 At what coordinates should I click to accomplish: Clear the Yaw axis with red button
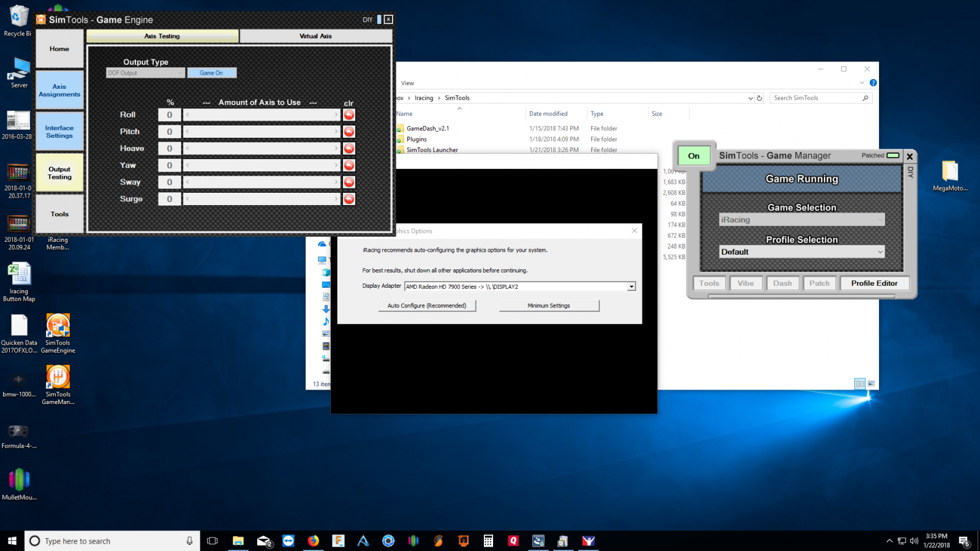[x=349, y=165]
